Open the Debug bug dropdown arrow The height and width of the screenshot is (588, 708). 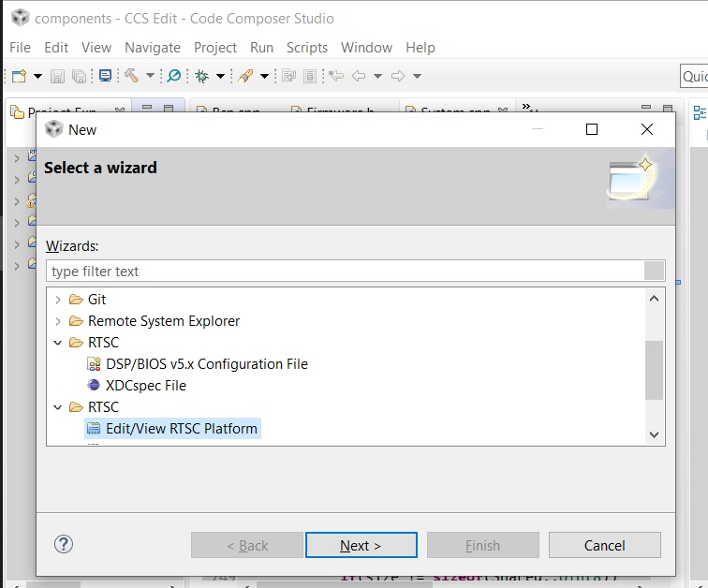click(x=220, y=76)
